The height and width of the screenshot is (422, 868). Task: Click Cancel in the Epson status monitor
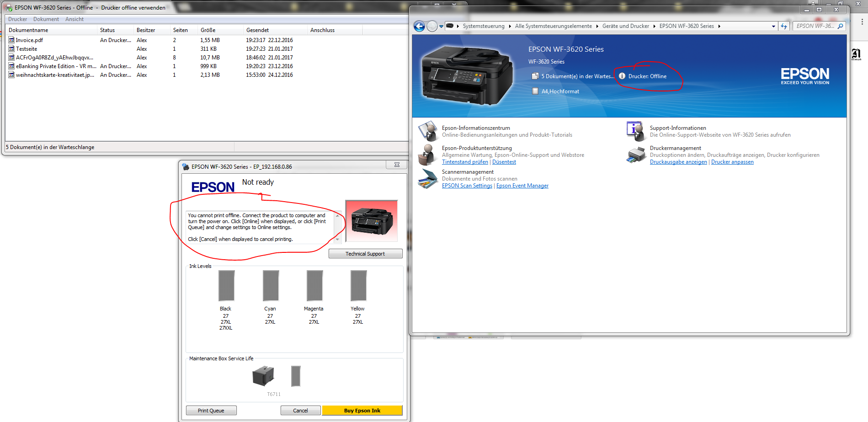pyautogui.click(x=300, y=411)
